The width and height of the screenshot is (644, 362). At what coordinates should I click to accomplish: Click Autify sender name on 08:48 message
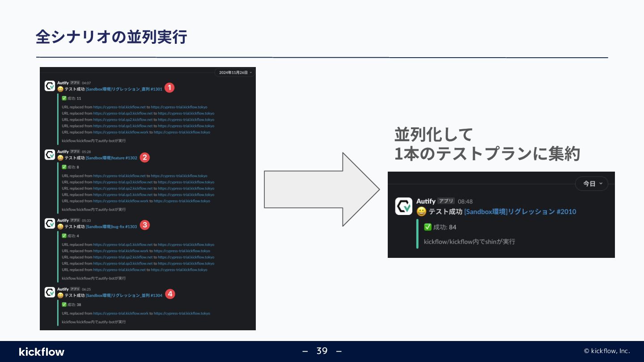[426, 202]
